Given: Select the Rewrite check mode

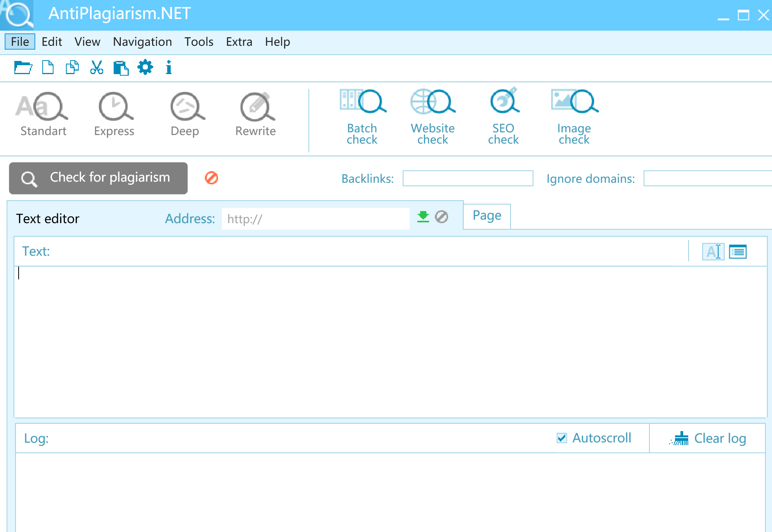Looking at the screenshot, I should click(256, 114).
